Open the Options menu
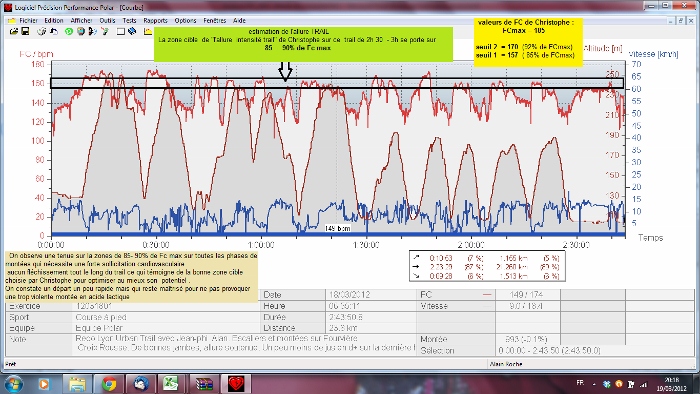Viewport: 700px width, 394px height. [185, 21]
